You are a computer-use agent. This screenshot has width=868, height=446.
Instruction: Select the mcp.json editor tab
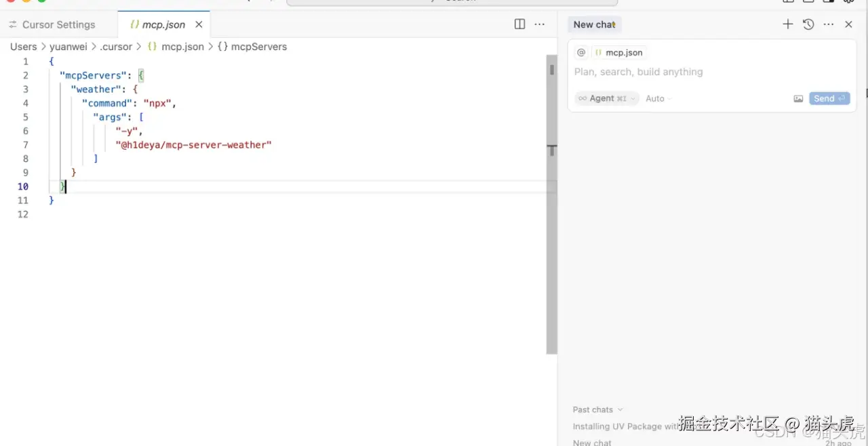pos(163,24)
